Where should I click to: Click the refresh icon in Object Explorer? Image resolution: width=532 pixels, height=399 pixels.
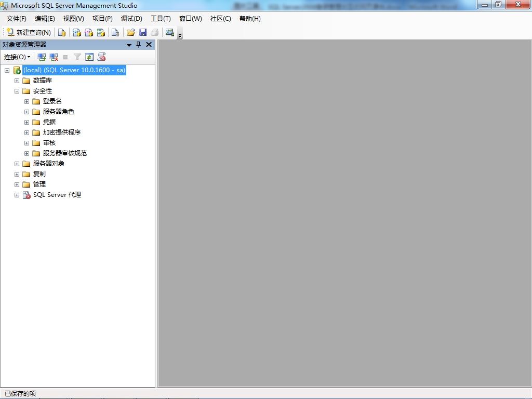pos(89,57)
